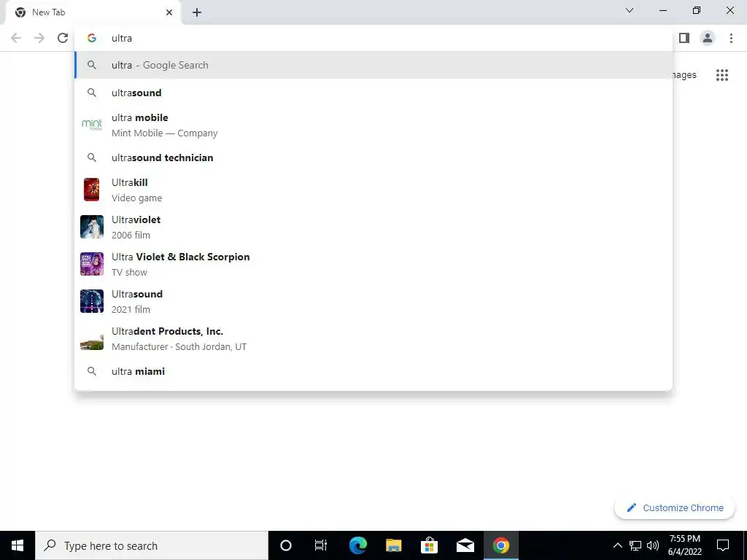The image size is (747, 560).
Task: Click the browser forward arrow
Action: pos(39,38)
